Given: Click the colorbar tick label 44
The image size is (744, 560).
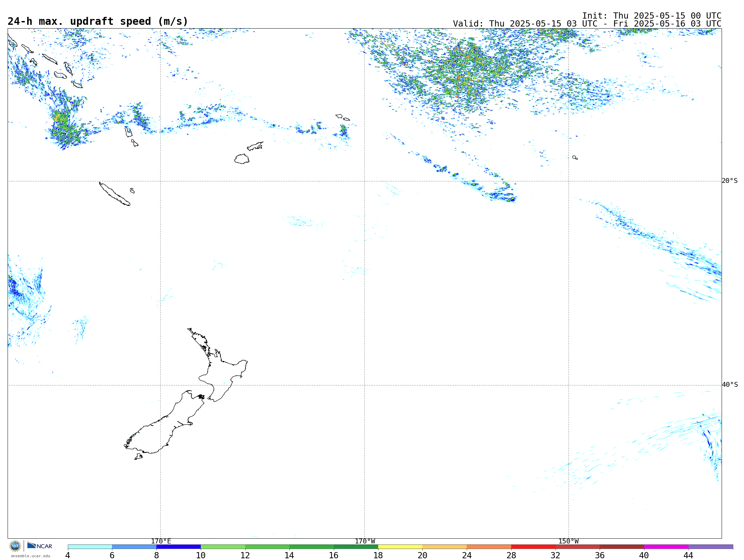Looking at the screenshot, I should click(x=689, y=555).
